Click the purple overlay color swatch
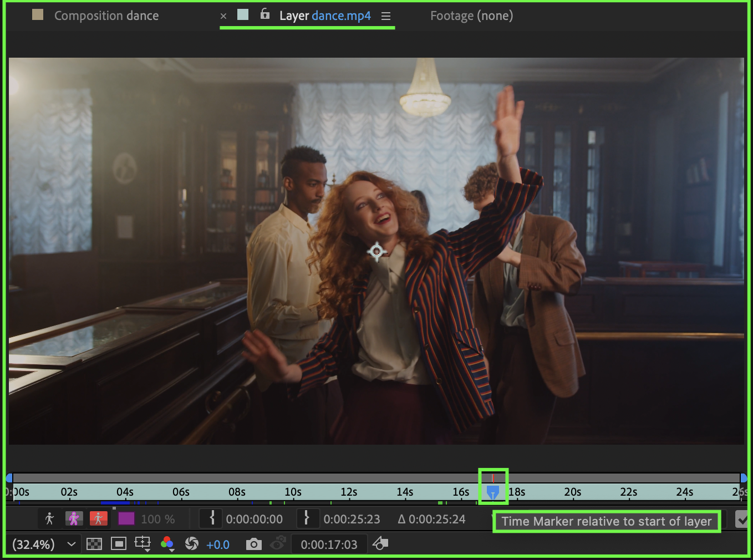The image size is (753, 560). coord(126,518)
